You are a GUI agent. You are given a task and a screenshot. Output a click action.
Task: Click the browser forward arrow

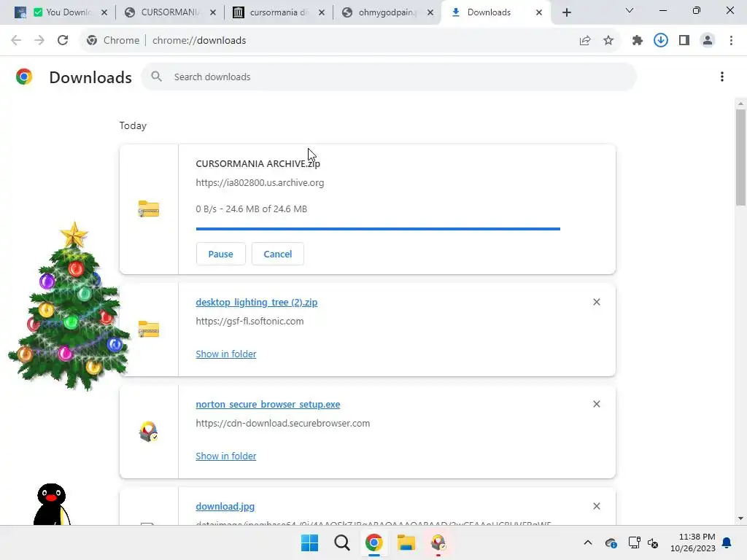coord(39,41)
